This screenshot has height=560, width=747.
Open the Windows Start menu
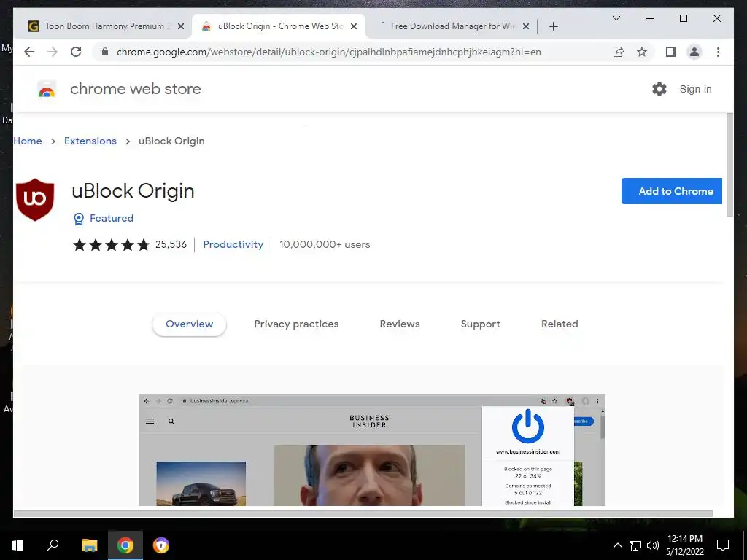(x=18, y=545)
